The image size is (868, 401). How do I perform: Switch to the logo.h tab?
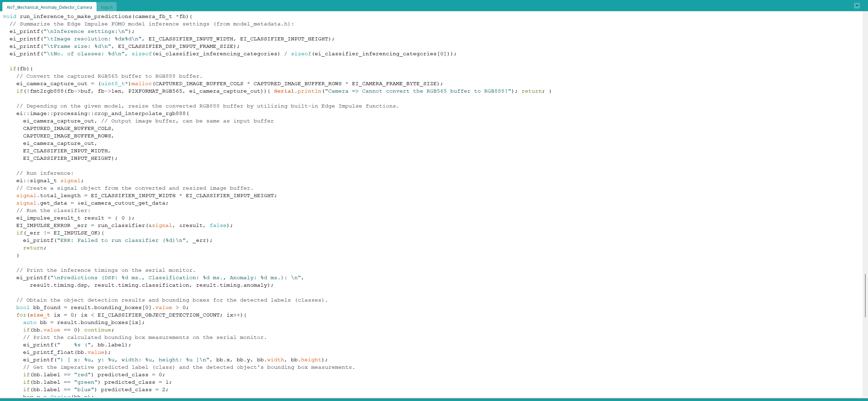(x=106, y=7)
